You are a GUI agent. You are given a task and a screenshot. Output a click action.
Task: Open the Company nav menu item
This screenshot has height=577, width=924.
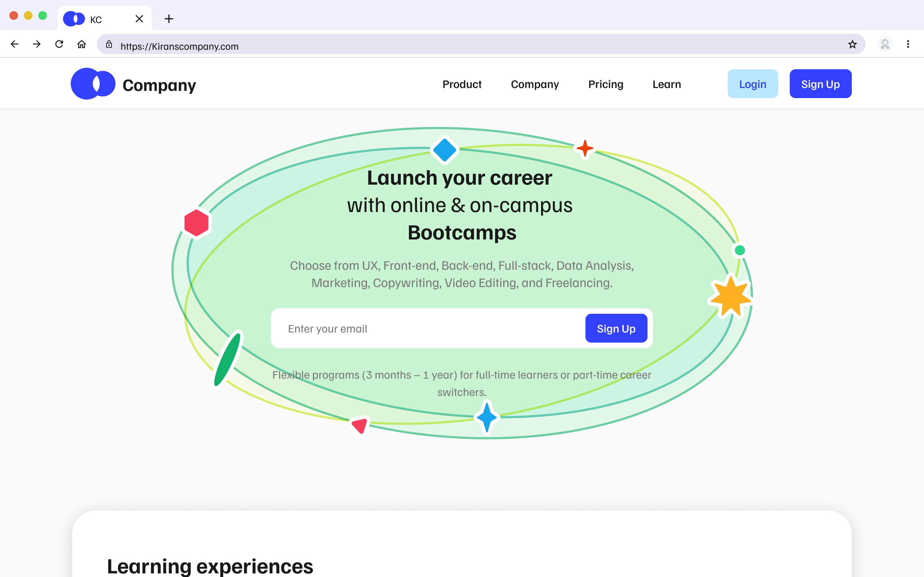click(x=535, y=84)
